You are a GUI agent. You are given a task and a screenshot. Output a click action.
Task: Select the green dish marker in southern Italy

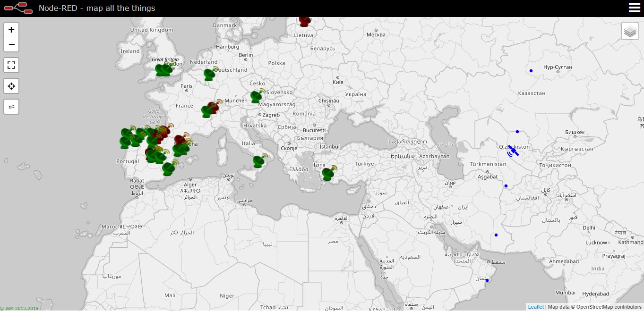(x=258, y=161)
